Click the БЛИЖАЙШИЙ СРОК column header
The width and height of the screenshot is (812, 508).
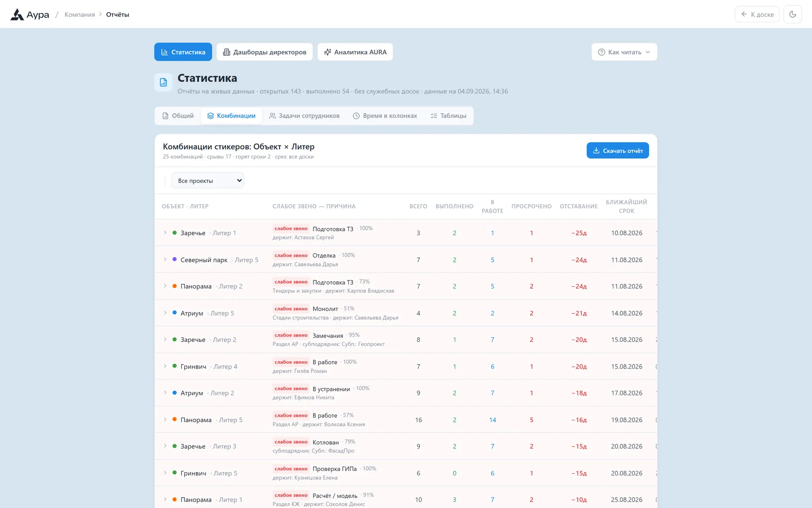pos(627,206)
